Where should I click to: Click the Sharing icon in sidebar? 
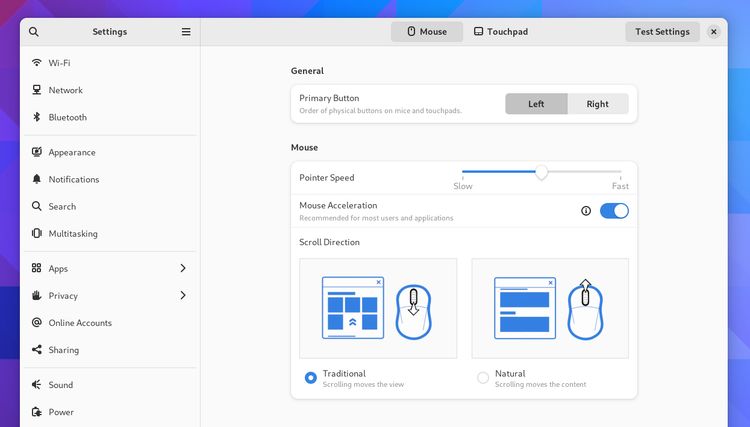(x=37, y=350)
